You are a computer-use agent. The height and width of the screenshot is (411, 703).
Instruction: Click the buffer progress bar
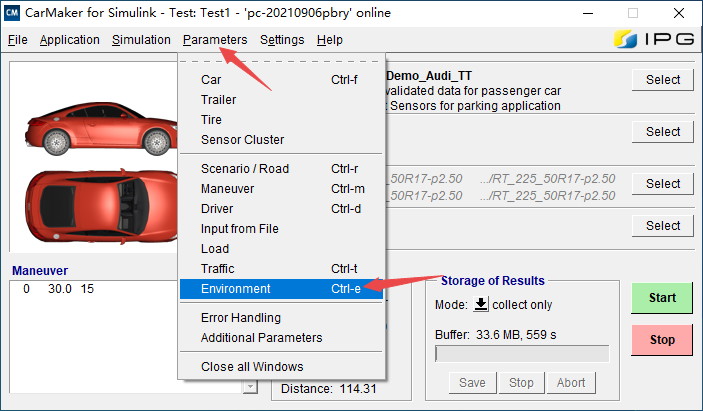[522, 354]
